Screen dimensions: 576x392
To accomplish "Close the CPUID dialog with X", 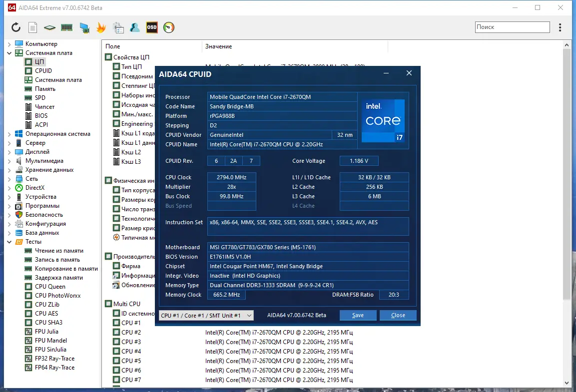I will tap(409, 73).
